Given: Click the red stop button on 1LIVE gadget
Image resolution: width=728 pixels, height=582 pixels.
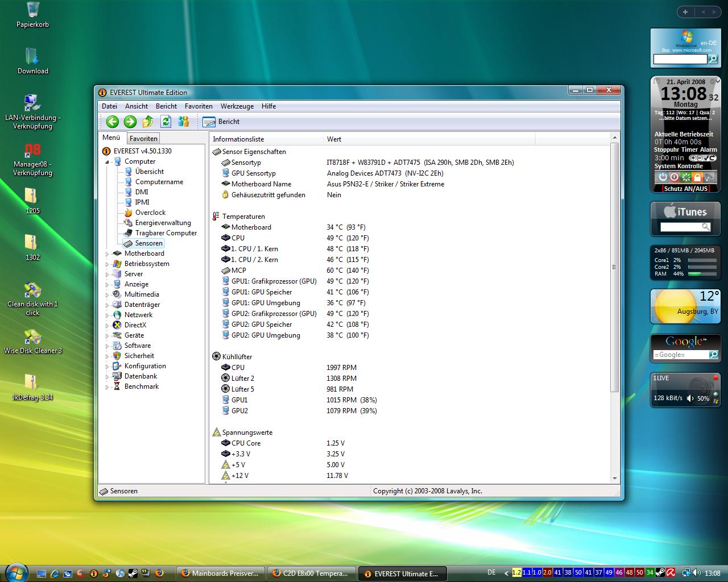Looking at the screenshot, I should (715, 378).
